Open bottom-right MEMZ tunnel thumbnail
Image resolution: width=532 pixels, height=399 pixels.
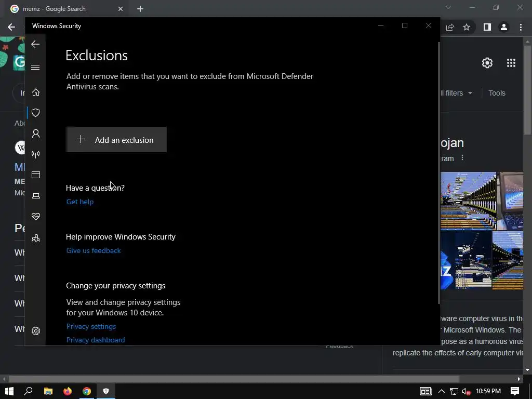(x=508, y=260)
